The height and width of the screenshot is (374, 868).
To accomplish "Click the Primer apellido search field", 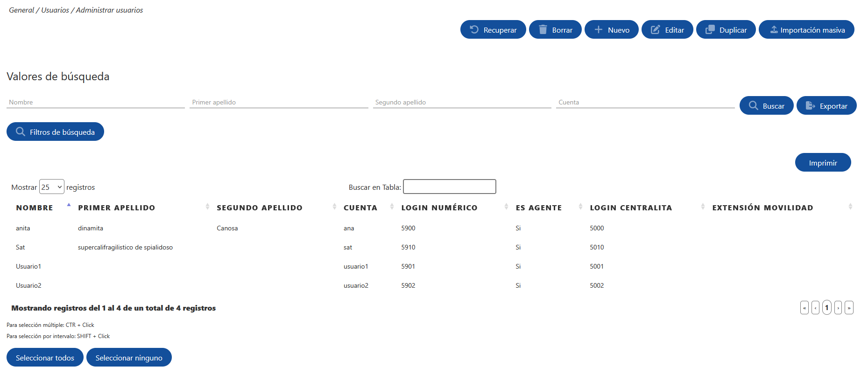I will coord(279,102).
